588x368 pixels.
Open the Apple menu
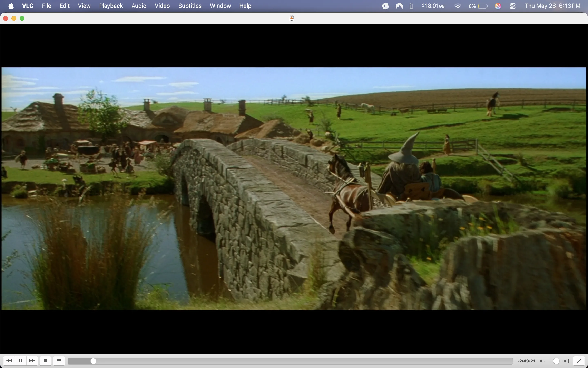click(x=11, y=6)
